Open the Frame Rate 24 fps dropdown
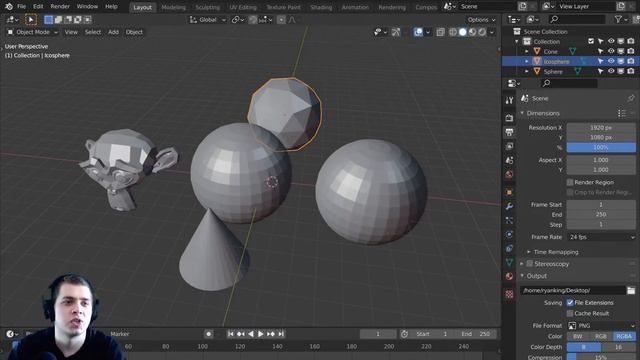Viewport: 640px width, 360px height. coord(601,237)
